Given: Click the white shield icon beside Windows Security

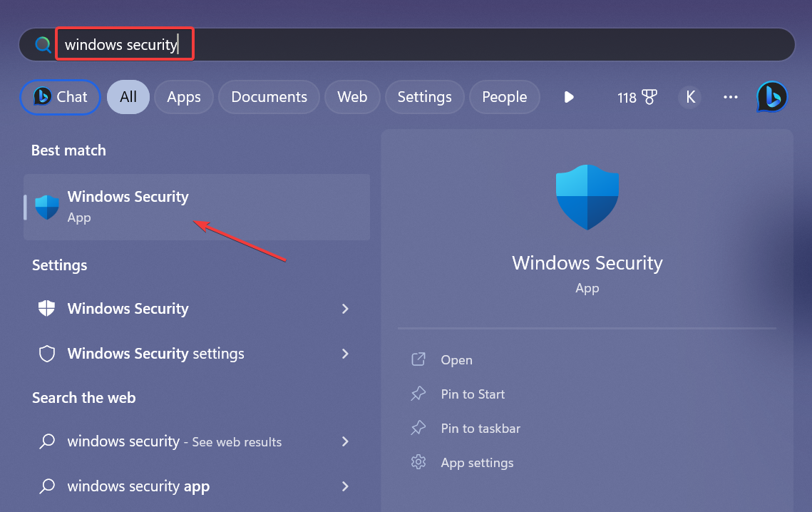Looking at the screenshot, I should 46,308.
